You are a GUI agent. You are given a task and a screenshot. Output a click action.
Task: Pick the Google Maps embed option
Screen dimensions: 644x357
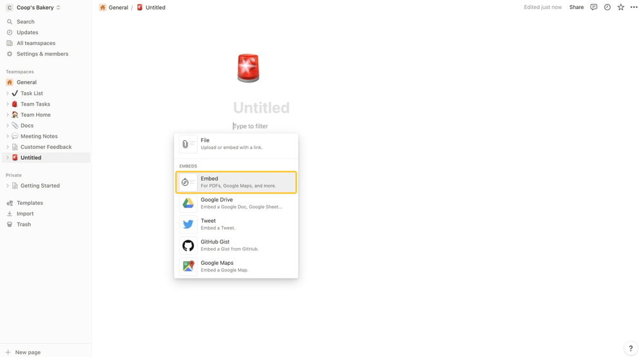(x=236, y=266)
